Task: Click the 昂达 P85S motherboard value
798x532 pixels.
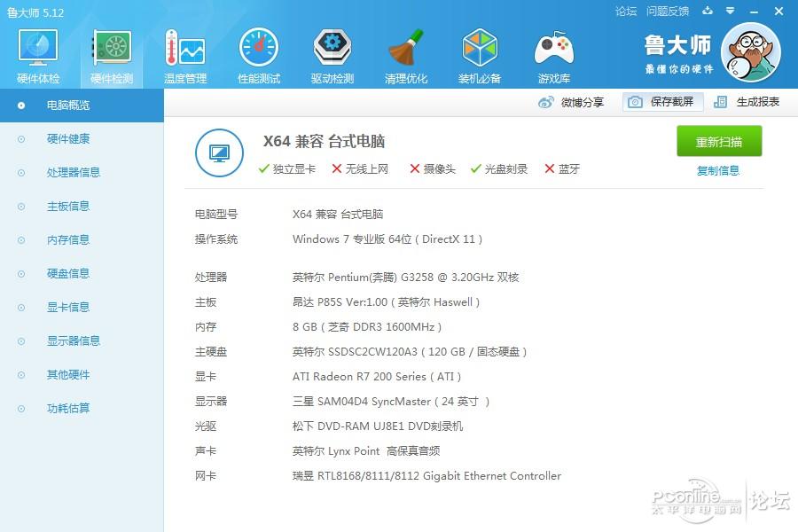Action: tap(386, 301)
